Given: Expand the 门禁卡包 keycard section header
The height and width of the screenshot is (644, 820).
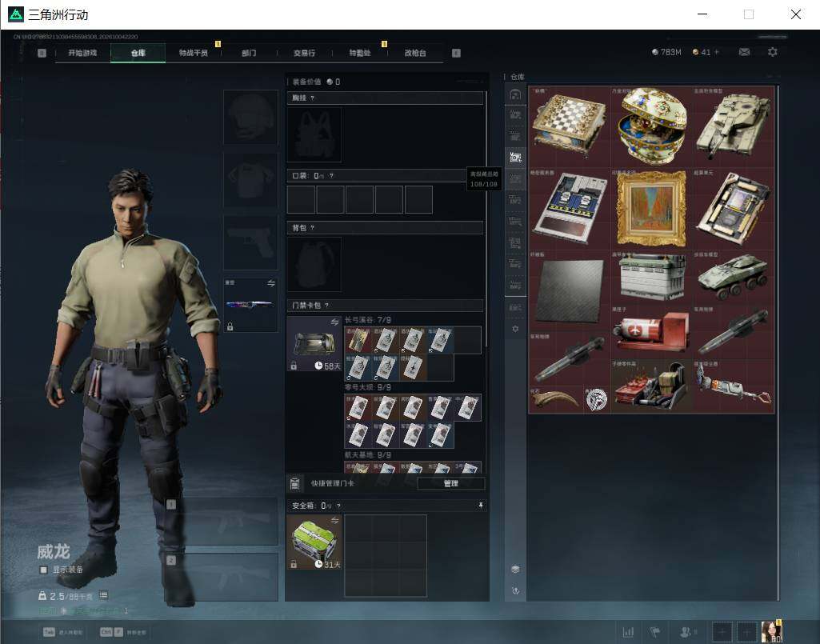Looking at the screenshot, I should pos(385,305).
